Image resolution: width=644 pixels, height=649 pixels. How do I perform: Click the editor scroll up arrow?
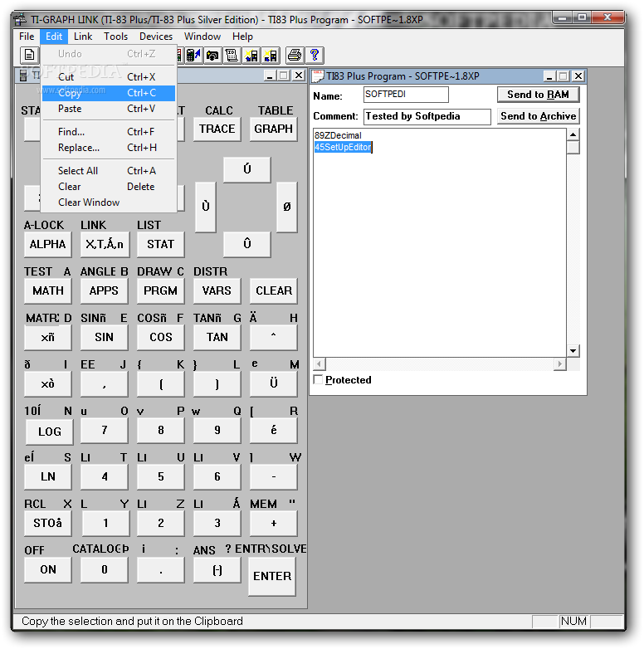[x=573, y=134]
